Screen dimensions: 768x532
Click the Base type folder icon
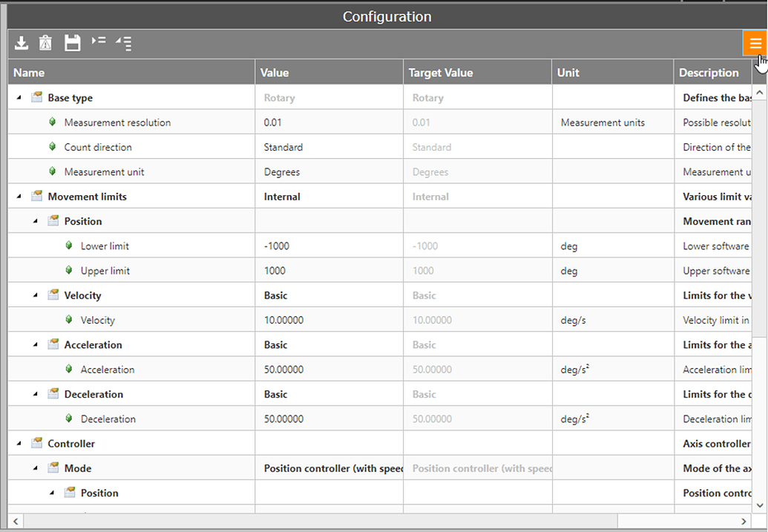37,97
